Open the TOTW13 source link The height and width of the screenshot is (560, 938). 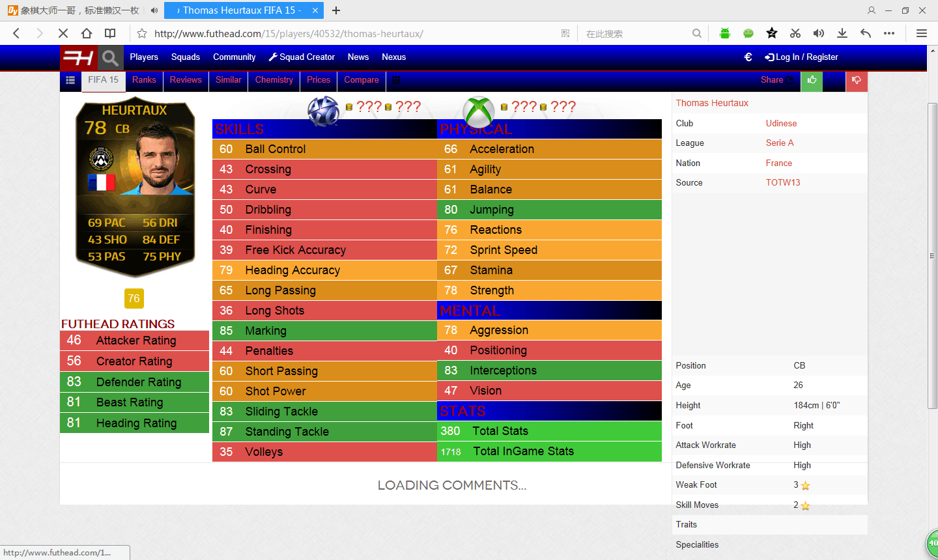click(783, 182)
